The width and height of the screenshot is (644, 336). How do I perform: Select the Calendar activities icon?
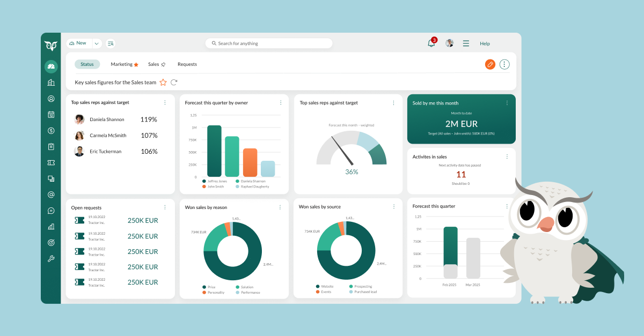coord(51,114)
